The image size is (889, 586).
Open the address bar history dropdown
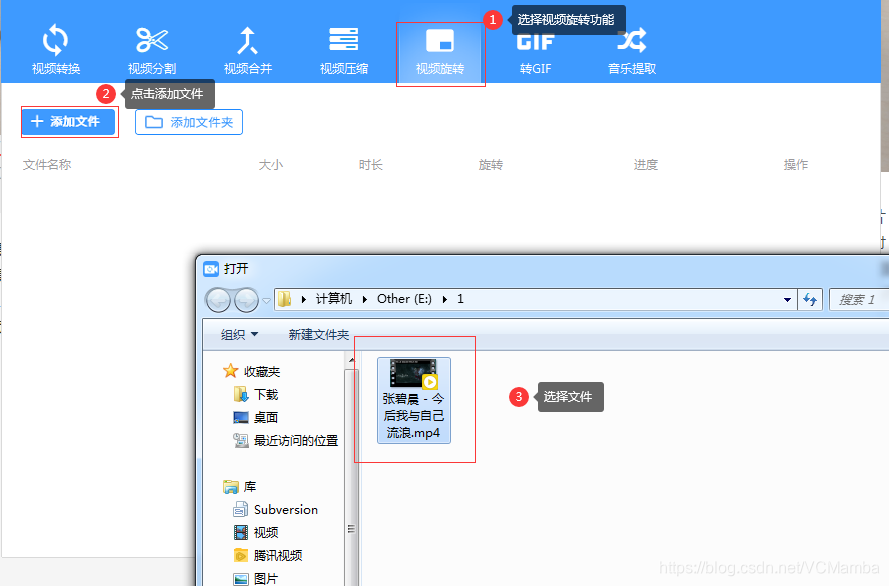pos(787,299)
